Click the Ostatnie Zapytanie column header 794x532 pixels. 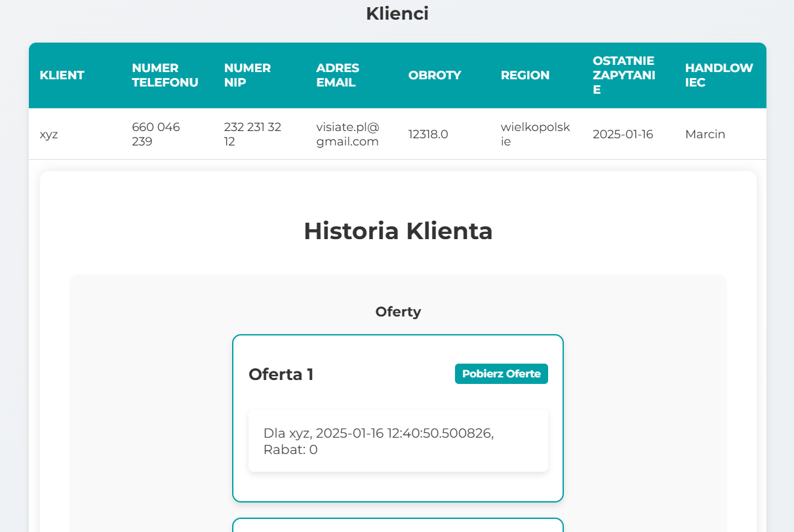click(x=624, y=75)
